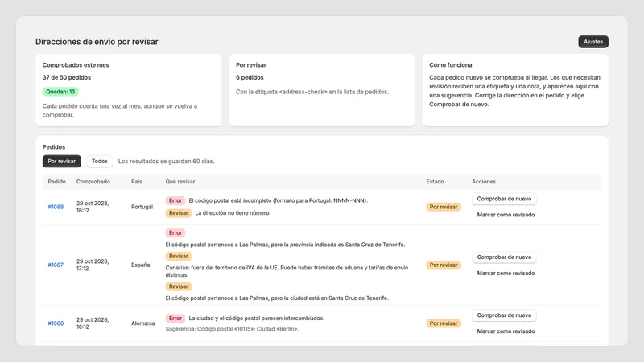Click the Qué revisar column header
This screenshot has width=644, height=362.
(180, 182)
